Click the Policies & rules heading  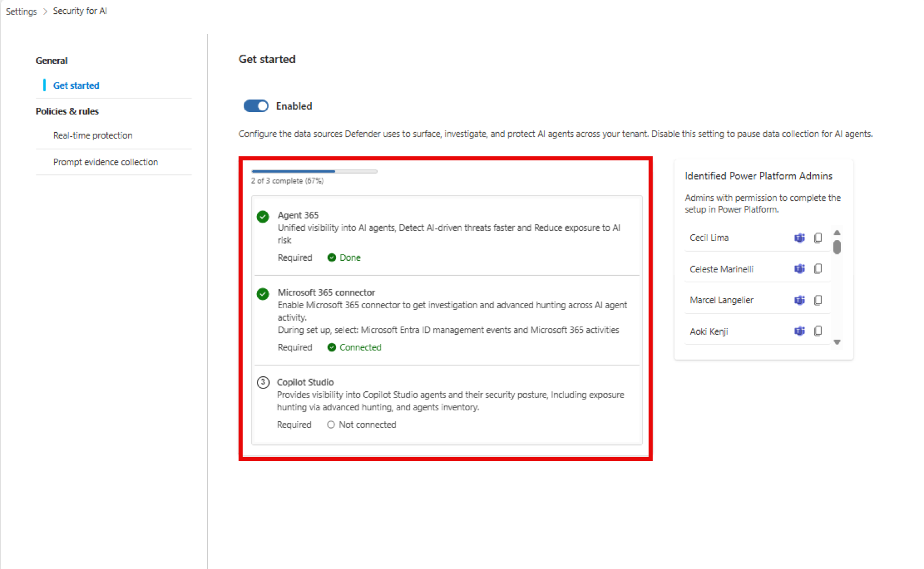click(67, 111)
